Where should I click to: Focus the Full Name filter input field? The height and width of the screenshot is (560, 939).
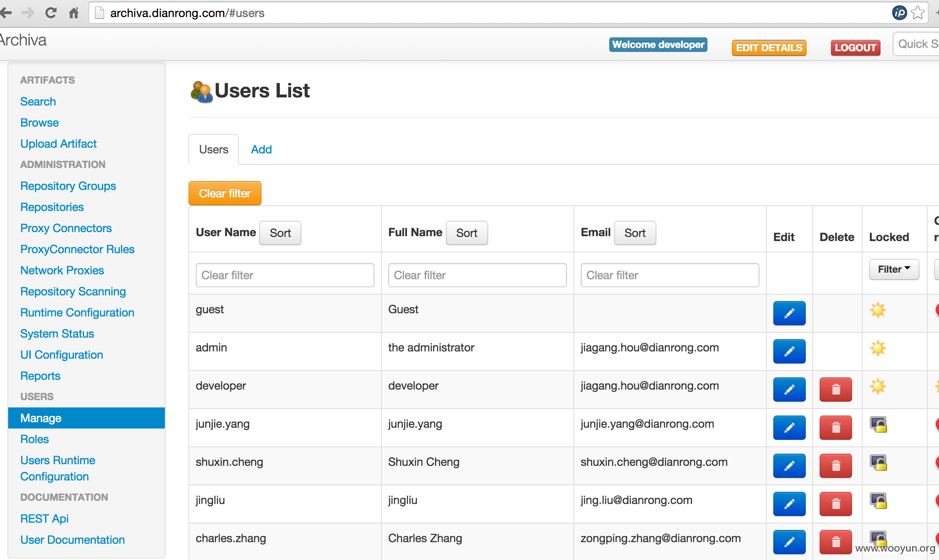[477, 275]
